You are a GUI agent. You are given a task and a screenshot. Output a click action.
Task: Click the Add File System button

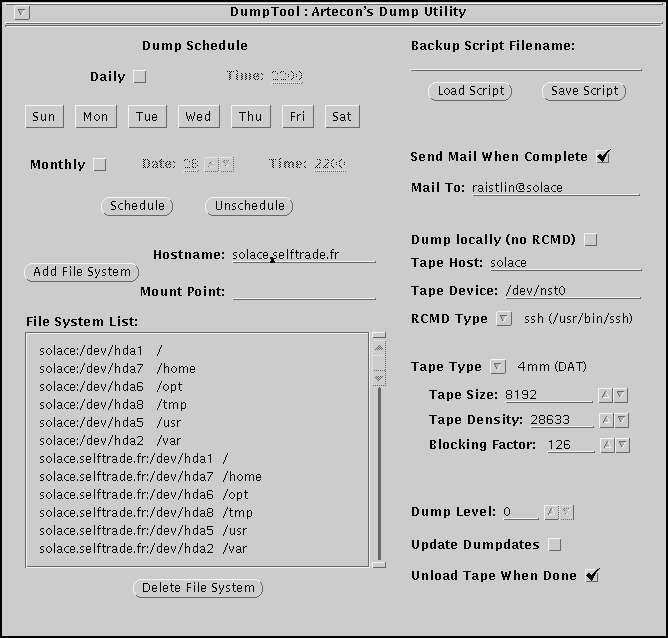pyautogui.click(x=81, y=271)
